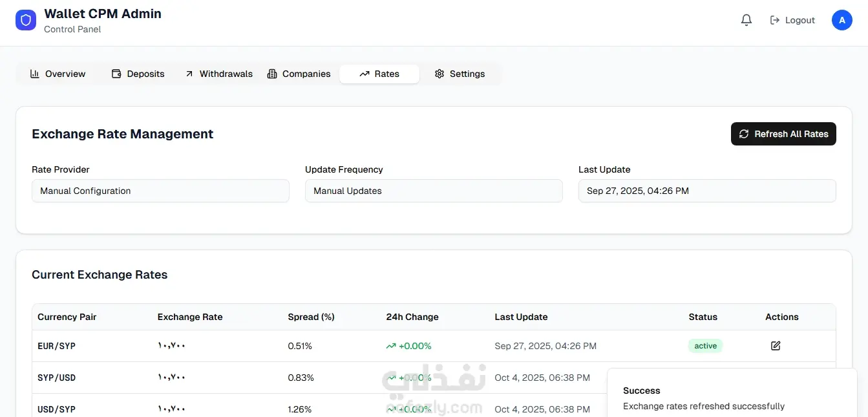Click the Wallet CPM shield logo

pyautogui.click(x=26, y=20)
